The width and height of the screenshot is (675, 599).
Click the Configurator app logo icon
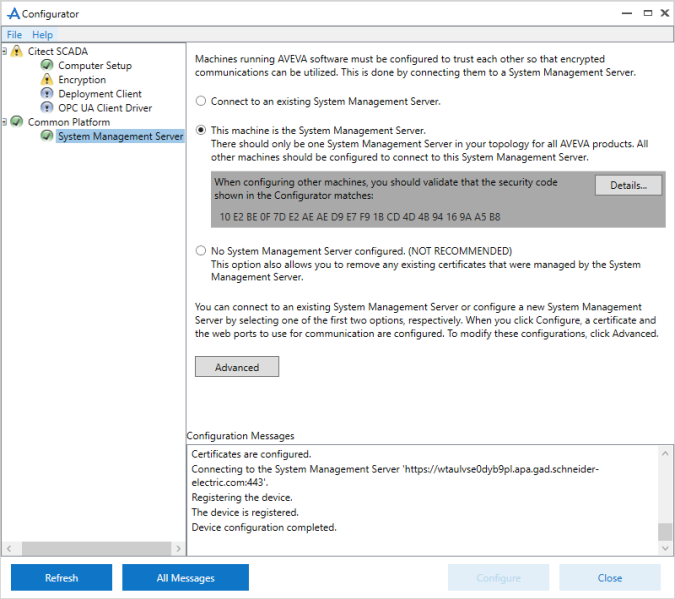12,14
